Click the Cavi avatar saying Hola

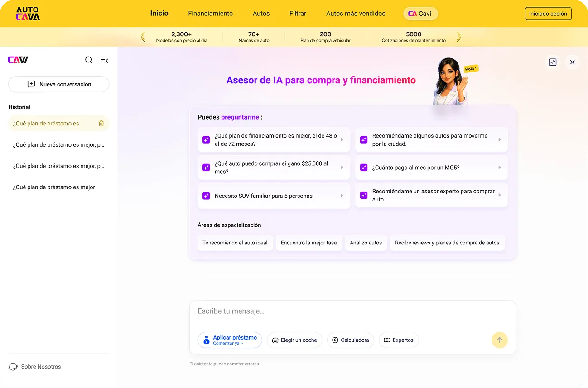[x=450, y=81]
